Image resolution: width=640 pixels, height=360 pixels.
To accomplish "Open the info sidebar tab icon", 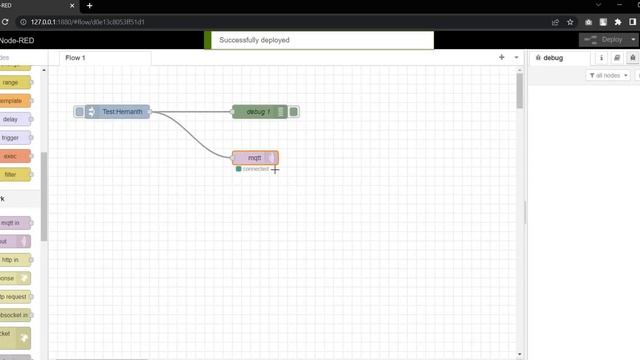I will pos(601,58).
